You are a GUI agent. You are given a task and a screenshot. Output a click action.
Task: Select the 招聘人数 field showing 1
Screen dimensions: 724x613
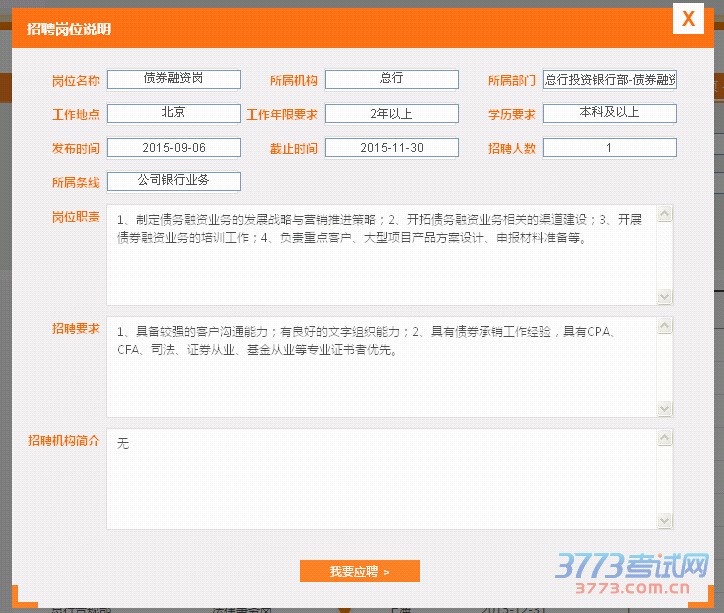pyautogui.click(x=610, y=147)
